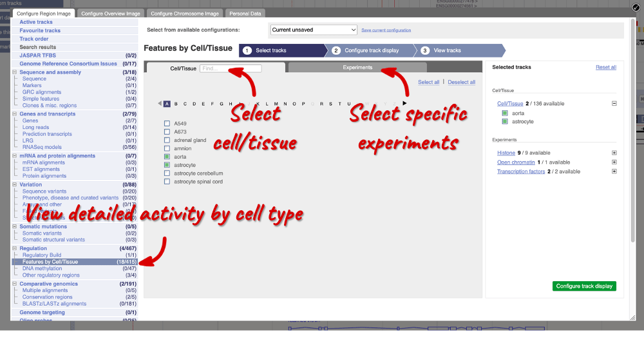Jump to letter M in alphabet filter

(x=276, y=104)
